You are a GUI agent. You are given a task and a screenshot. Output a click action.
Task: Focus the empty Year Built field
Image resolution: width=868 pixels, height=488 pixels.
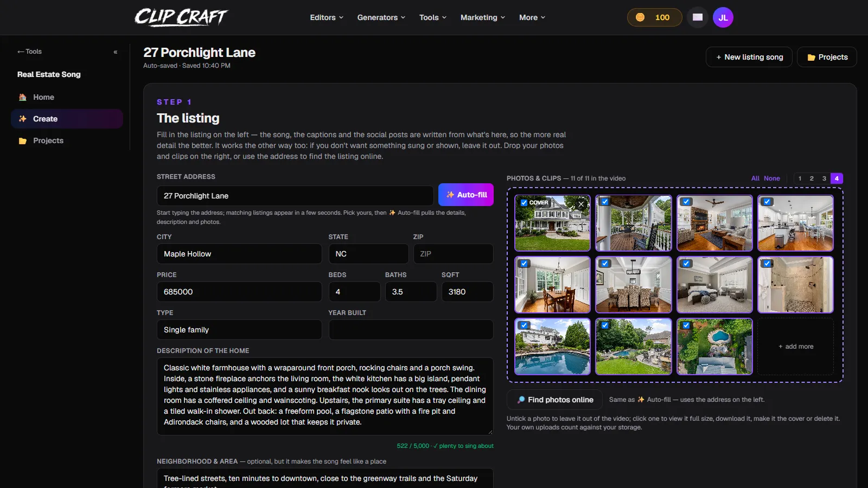(x=411, y=330)
